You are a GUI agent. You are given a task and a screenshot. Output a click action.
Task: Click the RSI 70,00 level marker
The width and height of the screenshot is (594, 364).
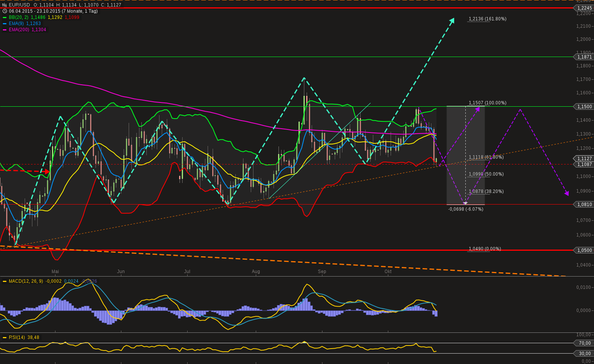point(584,343)
